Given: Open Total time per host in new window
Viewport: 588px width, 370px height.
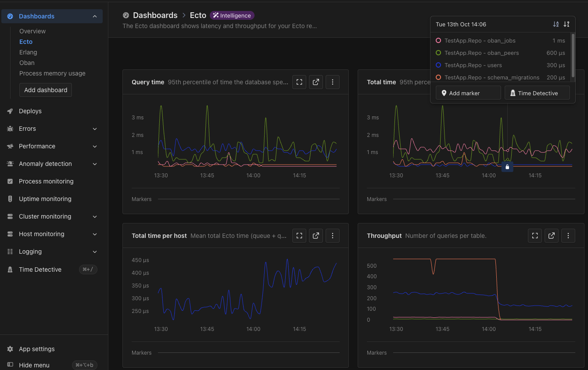Looking at the screenshot, I should click(316, 236).
